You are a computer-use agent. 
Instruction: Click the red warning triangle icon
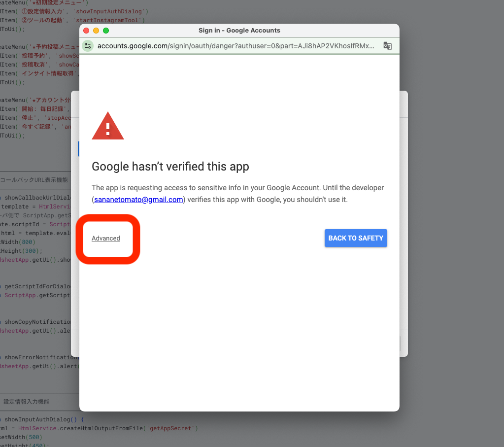click(108, 126)
